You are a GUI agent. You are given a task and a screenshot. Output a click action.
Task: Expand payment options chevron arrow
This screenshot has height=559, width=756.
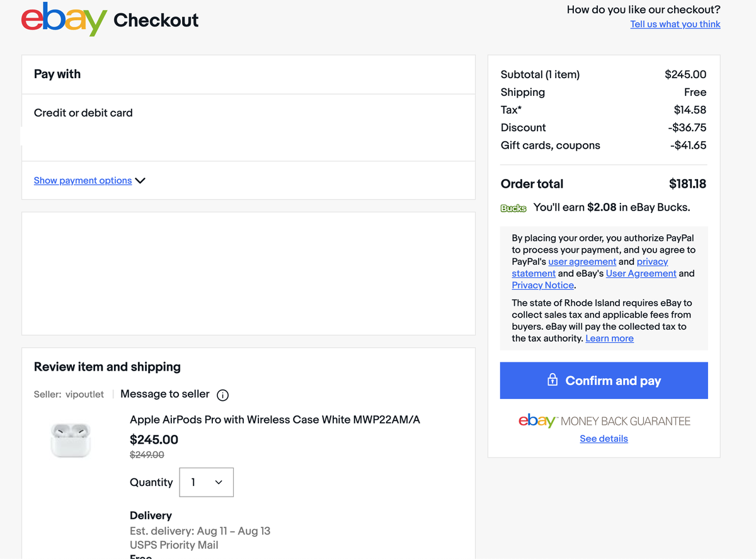pyautogui.click(x=140, y=181)
